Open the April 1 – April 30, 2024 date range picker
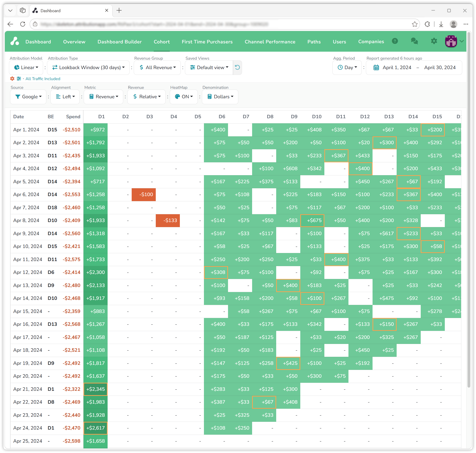Screen dimensions: 476x453 pyautogui.click(x=414, y=67)
